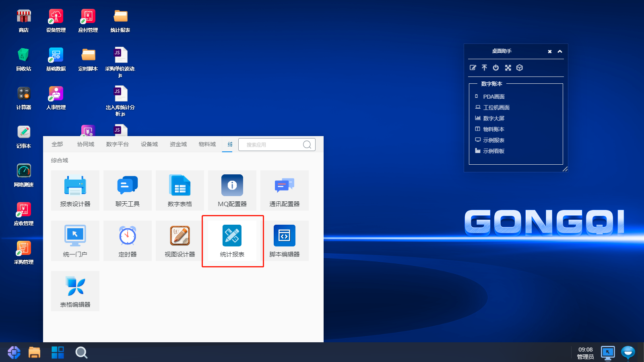Open the 数字表格 app
Image resolution: width=644 pixels, height=362 pixels.
tap(180, 190)
